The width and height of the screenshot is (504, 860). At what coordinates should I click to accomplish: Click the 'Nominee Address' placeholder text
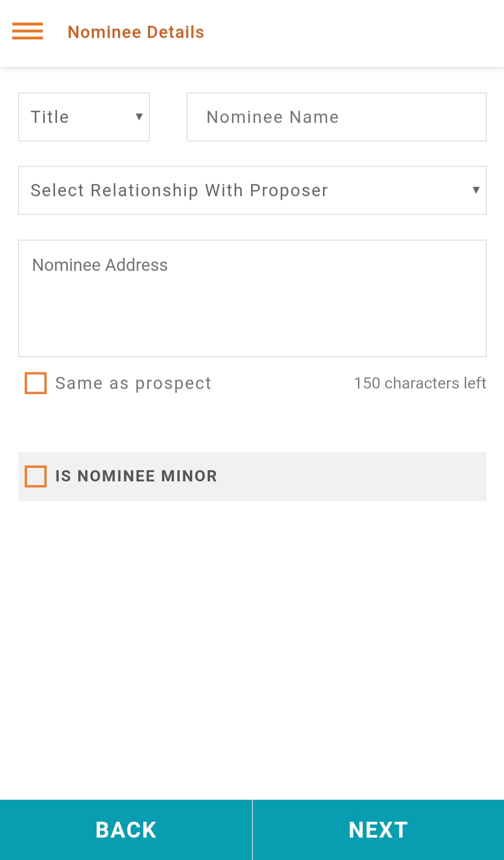point(100,265)
